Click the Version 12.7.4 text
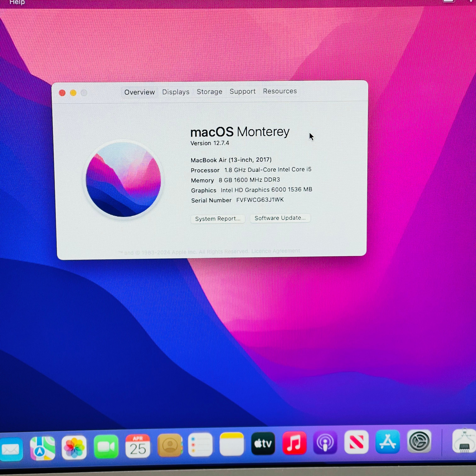 pos(210,143)
